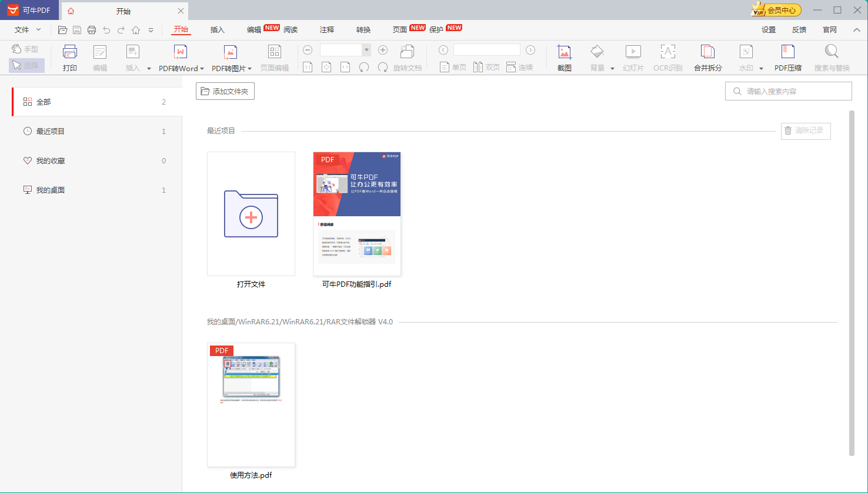Expand the quick access toolbar customize arrow

pos(151,30)
